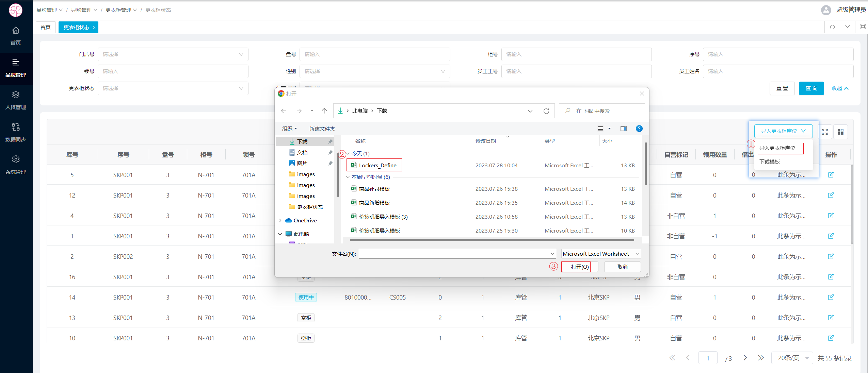
Task: Open the file type Microsoft Excel Worksheet dropdown
Action: click(x=601, y=254)
